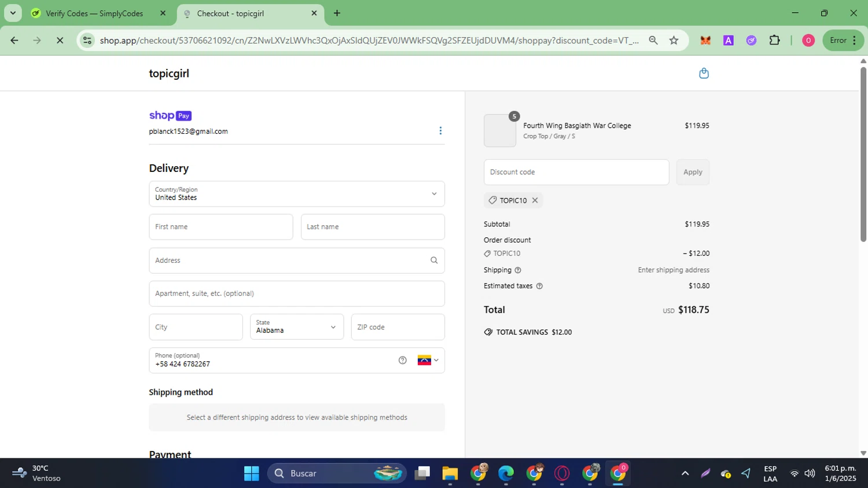Click the address search magnifier icon
The height and width of the screenshot is (488, 868).
pos(434,260)
